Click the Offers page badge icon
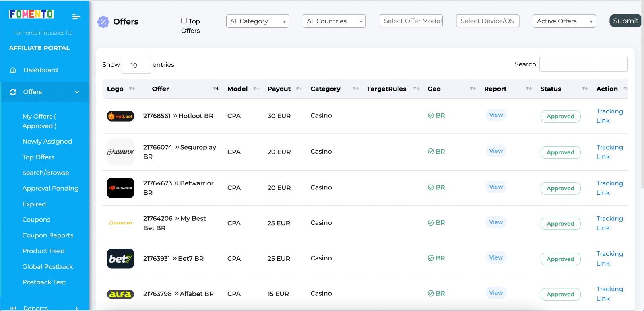 103,22
